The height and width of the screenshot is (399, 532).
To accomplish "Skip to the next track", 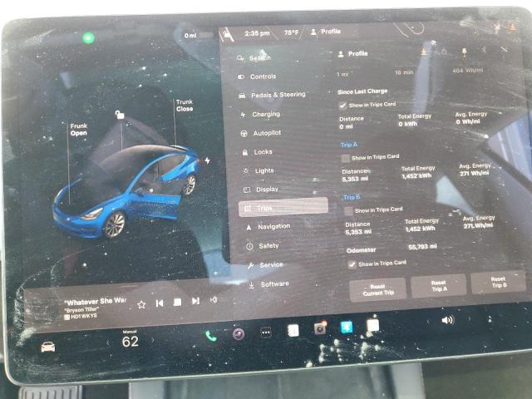I will pyautogui.click(x=195, y=301).
